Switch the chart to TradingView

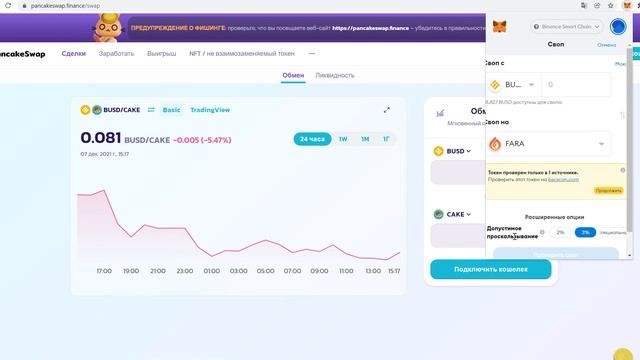click(x=210, y=110)
